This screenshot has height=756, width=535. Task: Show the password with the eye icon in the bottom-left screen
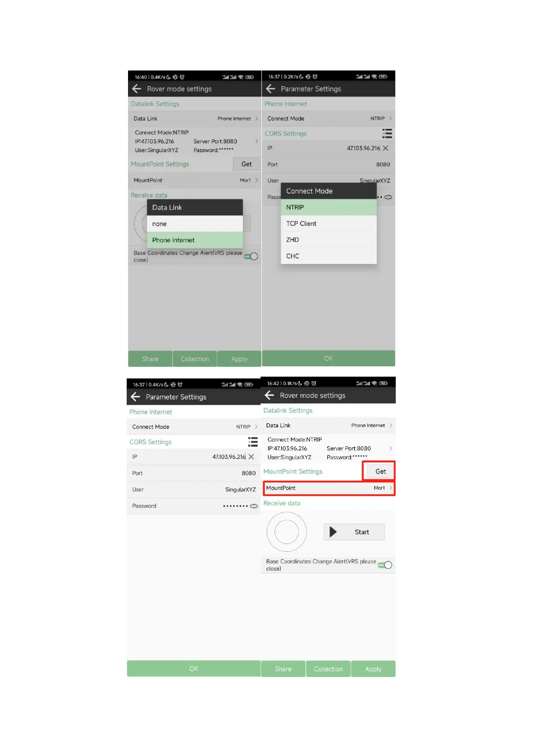point(254,506)
